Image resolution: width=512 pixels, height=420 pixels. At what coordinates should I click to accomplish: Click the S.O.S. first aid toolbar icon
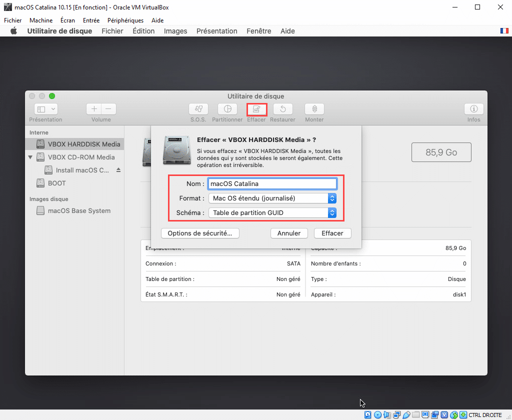[198, 109]
